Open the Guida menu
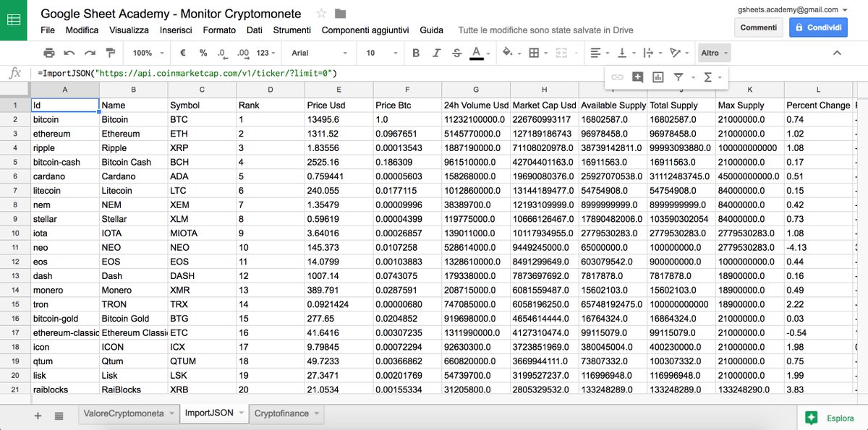The height and width of the screenshot is (430, 868). pos(432,30)
